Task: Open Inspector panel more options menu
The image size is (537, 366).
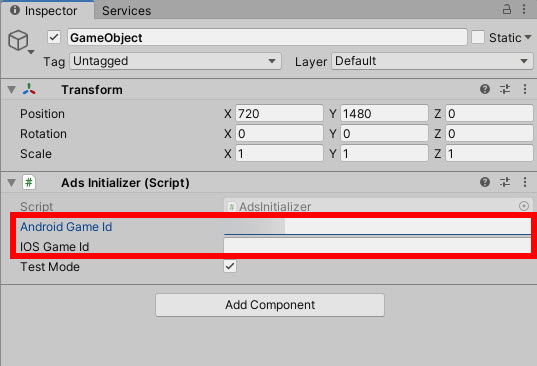Action: pos(524,9)
